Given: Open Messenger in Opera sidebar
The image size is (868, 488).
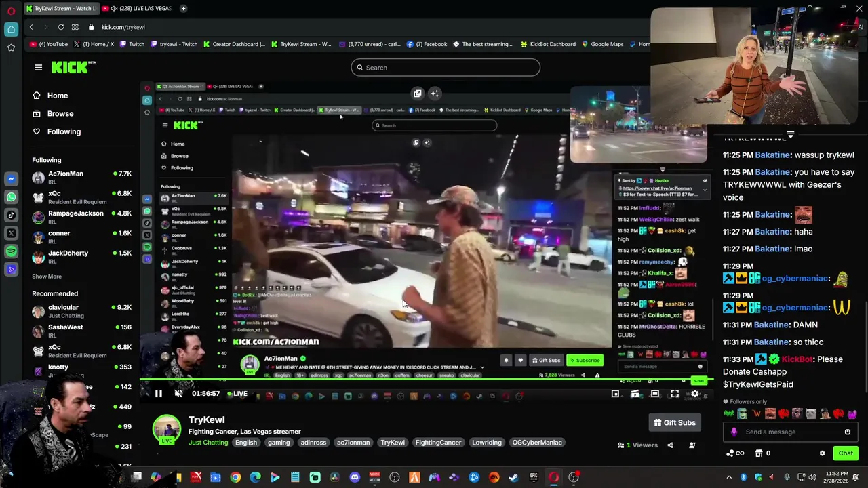Looking at the screenshot, I should click(11, 179).
